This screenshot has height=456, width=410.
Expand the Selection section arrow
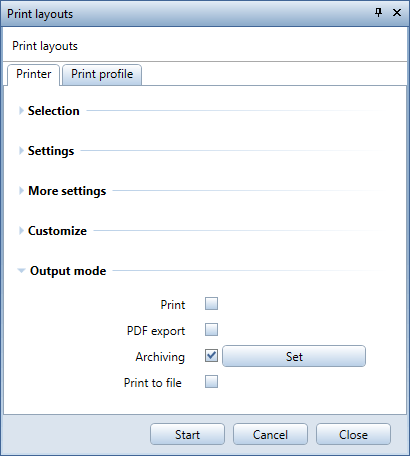tap(21, 111)
